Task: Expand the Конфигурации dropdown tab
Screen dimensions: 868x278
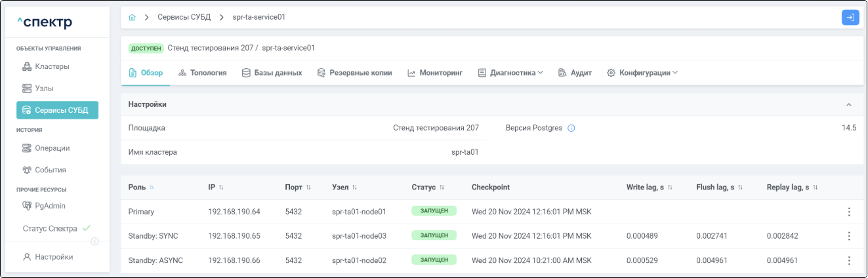Action: click(642, 73)
